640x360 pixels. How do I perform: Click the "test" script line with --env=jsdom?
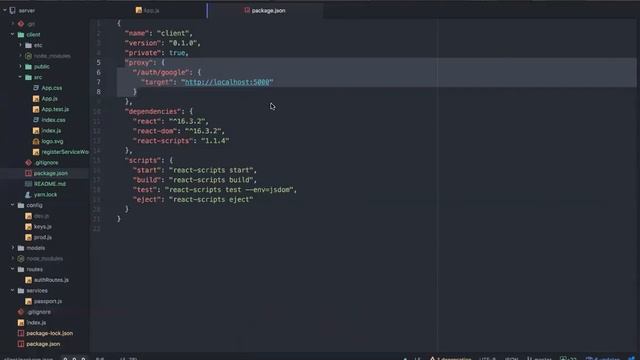[215, 190]
